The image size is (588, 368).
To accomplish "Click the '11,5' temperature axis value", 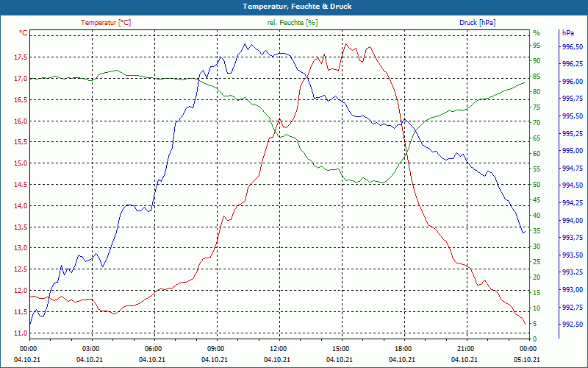I will pyautogui.click(x=21, y=312).
